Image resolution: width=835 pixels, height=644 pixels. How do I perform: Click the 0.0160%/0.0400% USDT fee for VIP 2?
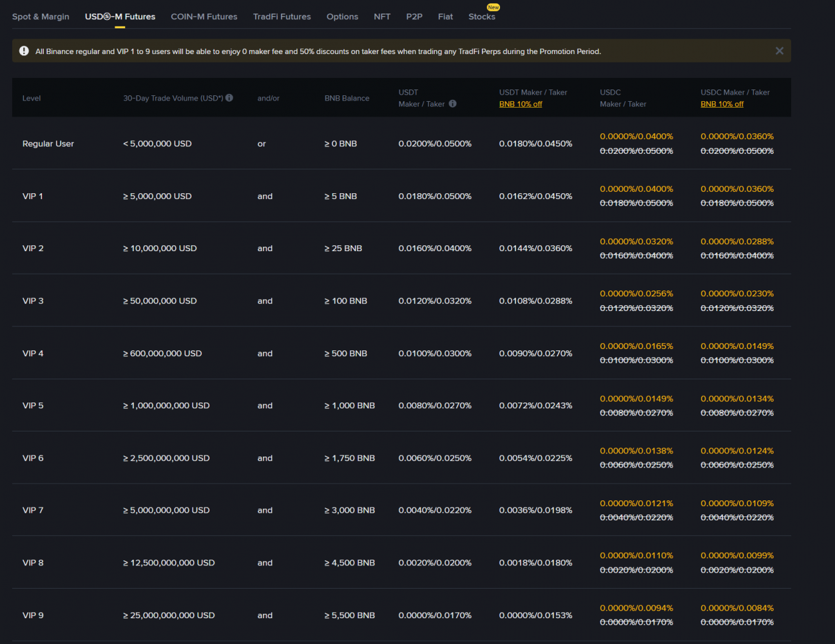pos(435,249)
